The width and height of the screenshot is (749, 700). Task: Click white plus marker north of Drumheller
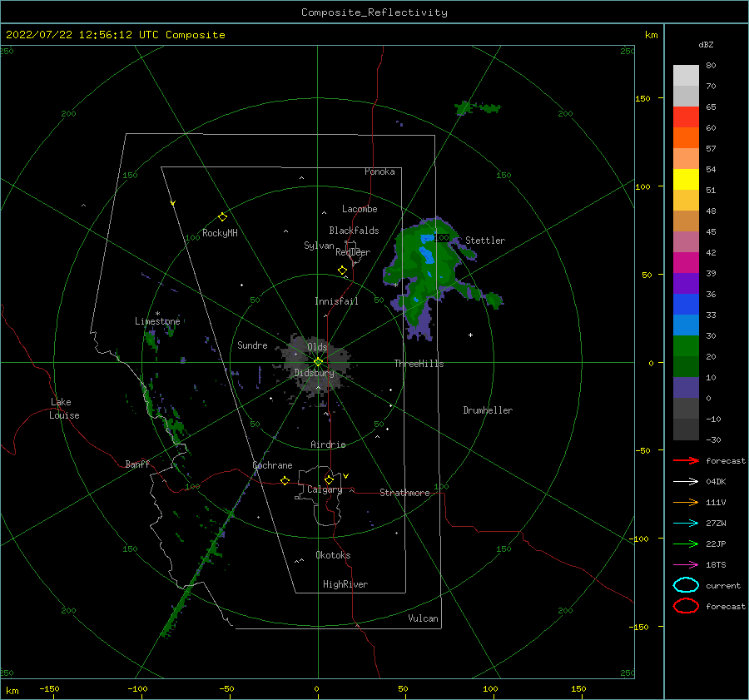pos(470,335)
